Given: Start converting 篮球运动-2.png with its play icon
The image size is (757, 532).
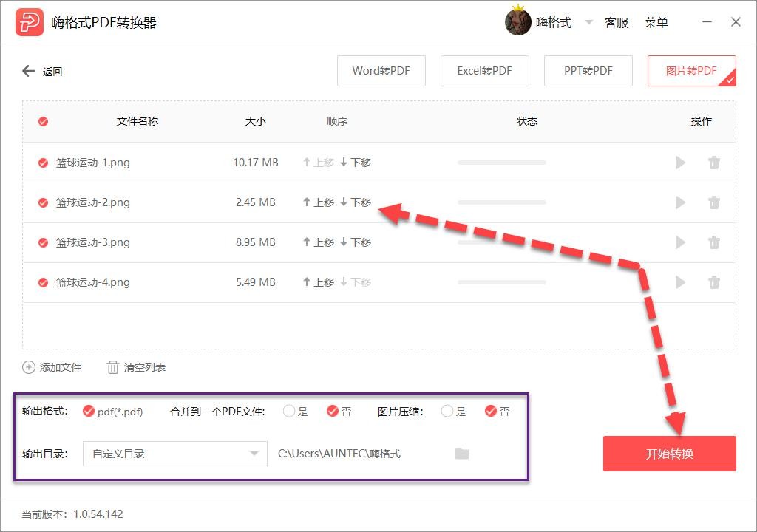Looking at the screenshot, I should point(680,202).
